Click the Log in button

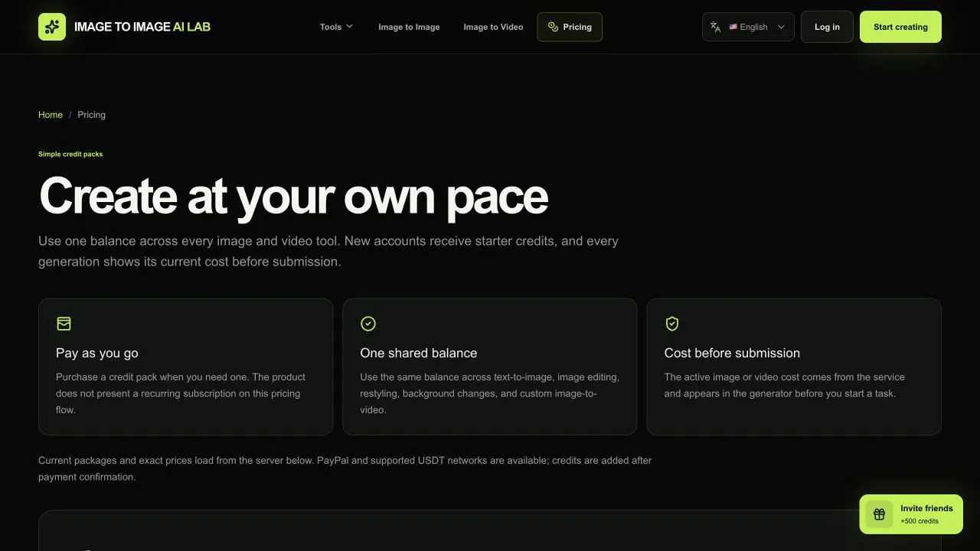(x=827, y=27)
